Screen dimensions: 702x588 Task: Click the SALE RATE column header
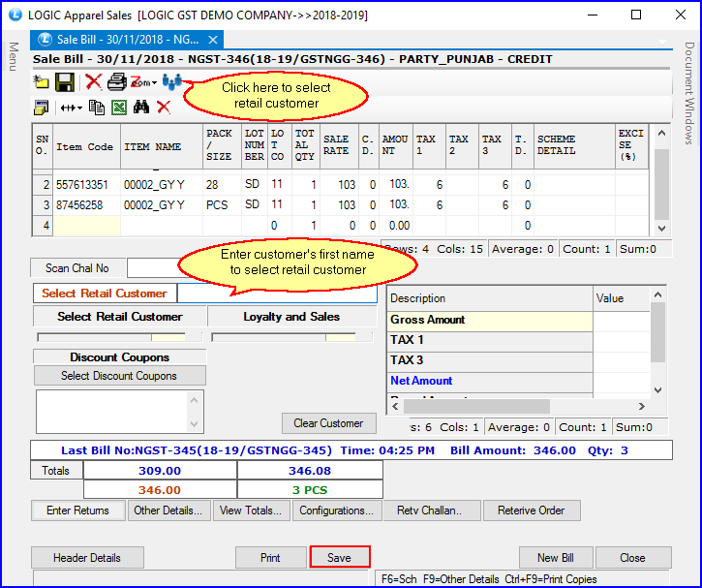pyautogui.click(x=339, y=147)
